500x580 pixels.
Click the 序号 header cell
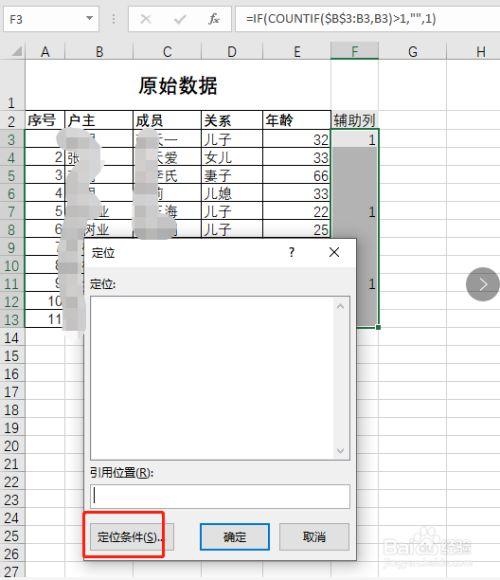[x=45, y=120]
